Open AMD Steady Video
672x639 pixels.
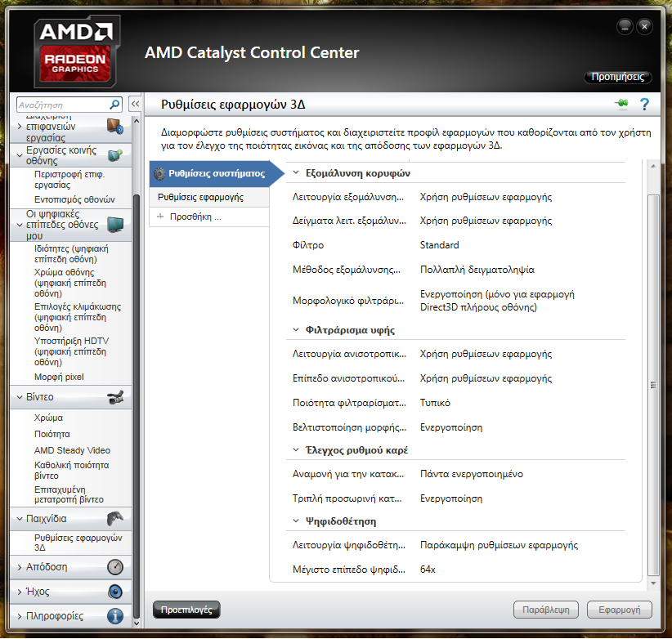tap(72, 450)
